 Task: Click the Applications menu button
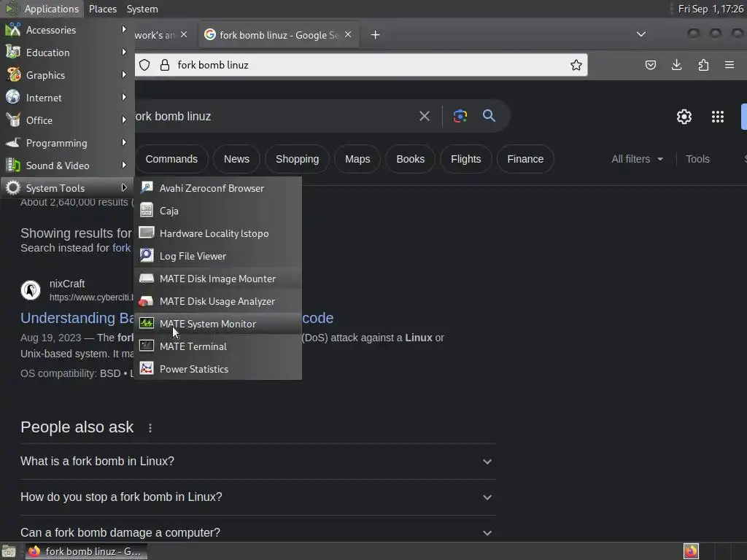[x=42, y=9]
